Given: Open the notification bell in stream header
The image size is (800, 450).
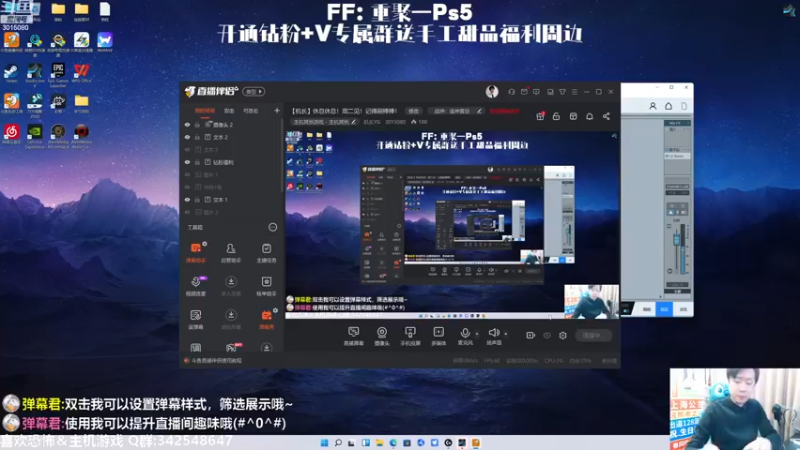Looking at the screenshot, I should click(x=589, y=116).
